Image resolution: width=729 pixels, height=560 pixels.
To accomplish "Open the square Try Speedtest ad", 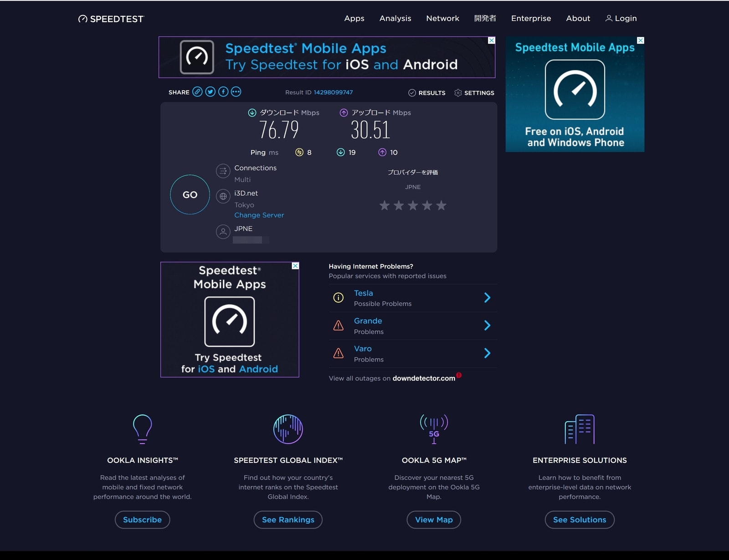I will [x=230, y=320].
